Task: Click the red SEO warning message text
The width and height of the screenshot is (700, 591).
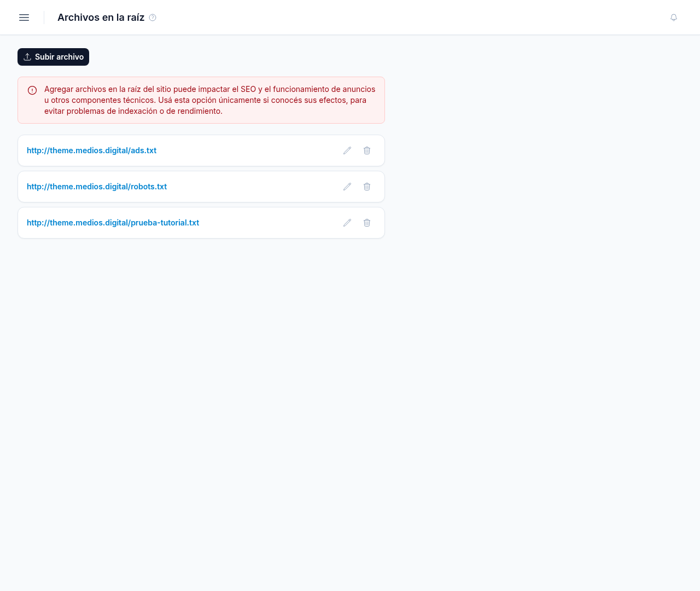Action: [210, 100]
